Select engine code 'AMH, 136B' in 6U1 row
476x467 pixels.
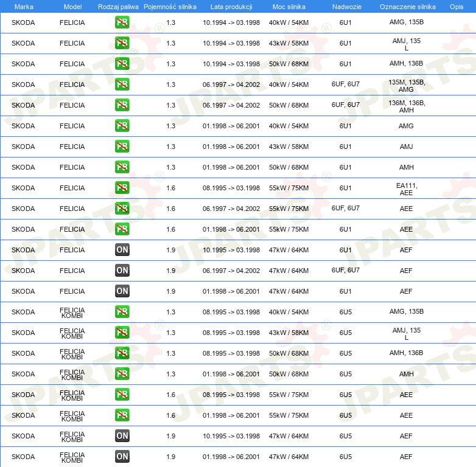point(407,63)
